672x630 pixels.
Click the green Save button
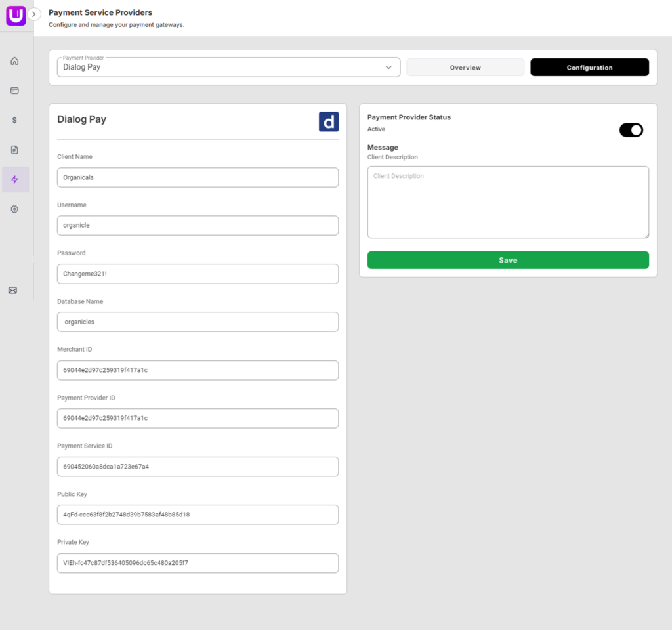(508, 260)
